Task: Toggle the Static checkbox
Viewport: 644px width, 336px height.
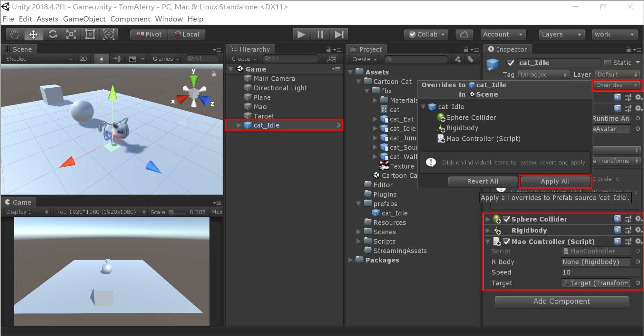Action: pyautogui.click(x=608, y=63)
